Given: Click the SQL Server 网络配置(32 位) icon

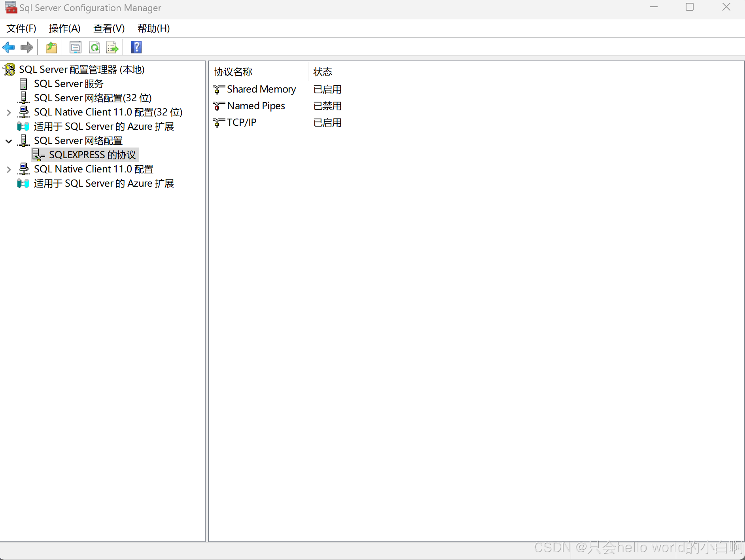Looking at the screenshot, I should point(24,98).
